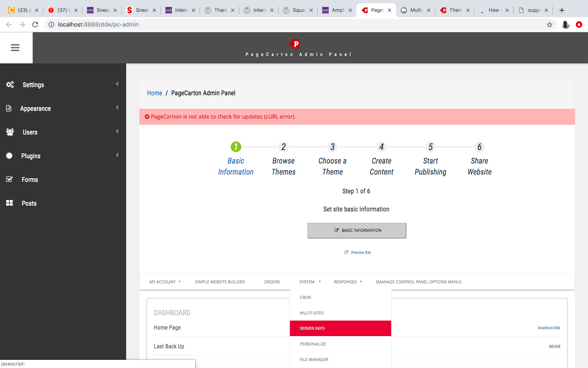The width and height of the screenshot is (588, 368).
Task: Switch to the Squar browser tab
Action: click(298, 10)
